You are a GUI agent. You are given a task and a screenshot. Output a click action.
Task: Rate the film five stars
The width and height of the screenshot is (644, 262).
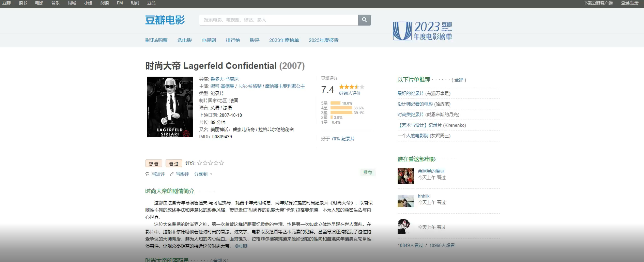[221, 163]
